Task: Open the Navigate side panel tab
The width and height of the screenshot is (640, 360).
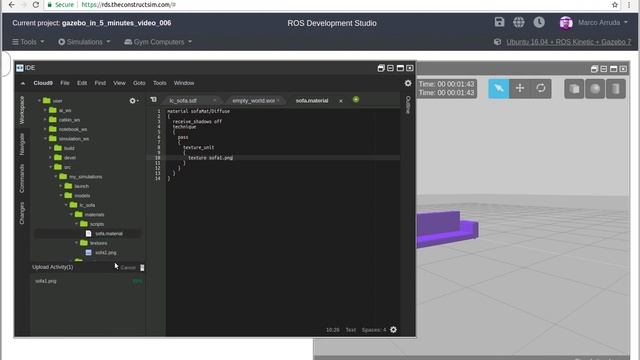Action: [22, 144]
